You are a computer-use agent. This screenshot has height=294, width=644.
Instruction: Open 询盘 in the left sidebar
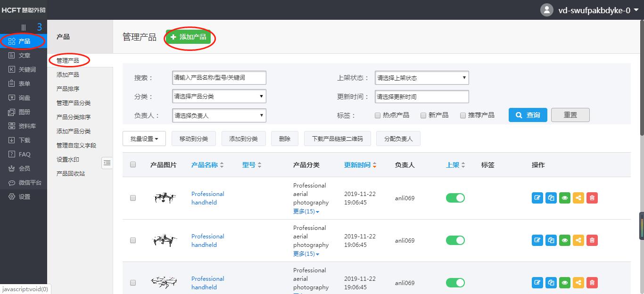(x=24, y=98)
